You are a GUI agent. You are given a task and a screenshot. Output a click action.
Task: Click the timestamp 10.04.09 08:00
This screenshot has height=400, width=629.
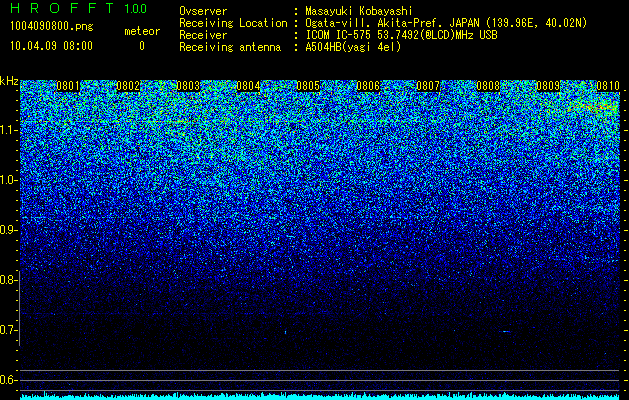[51, 46]
